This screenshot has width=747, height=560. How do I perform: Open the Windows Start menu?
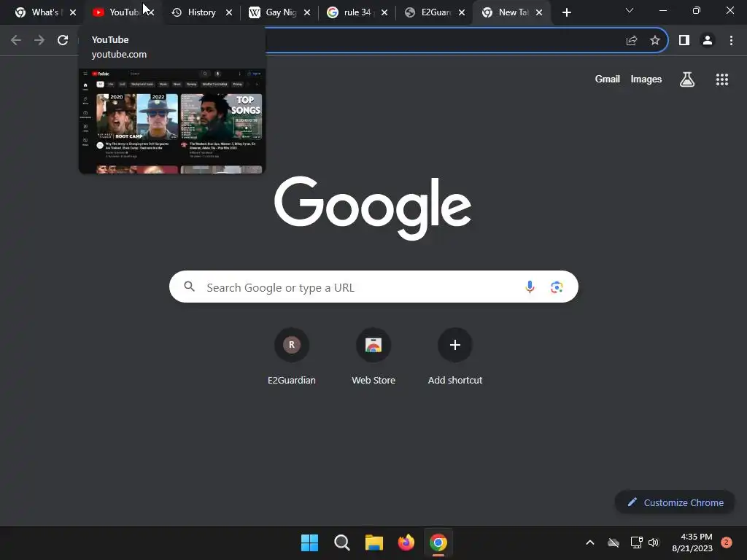[309, 542]
